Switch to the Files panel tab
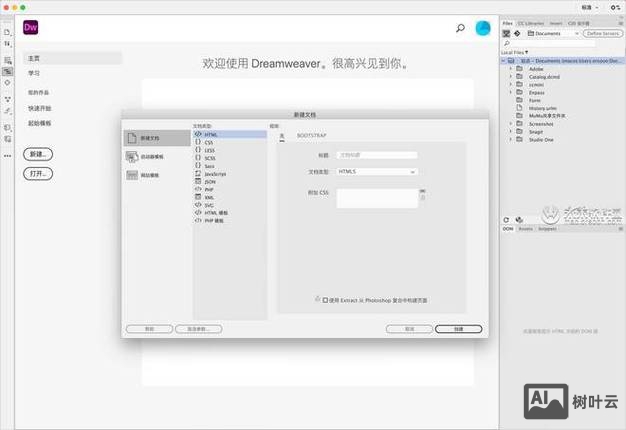The image size is (626, 430). [x=507, y=23]
